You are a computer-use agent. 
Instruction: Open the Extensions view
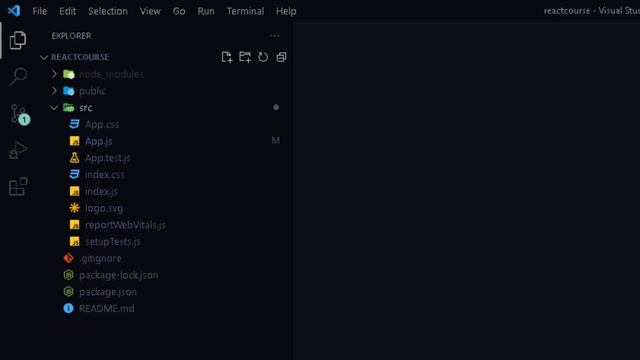coord(18,187)
